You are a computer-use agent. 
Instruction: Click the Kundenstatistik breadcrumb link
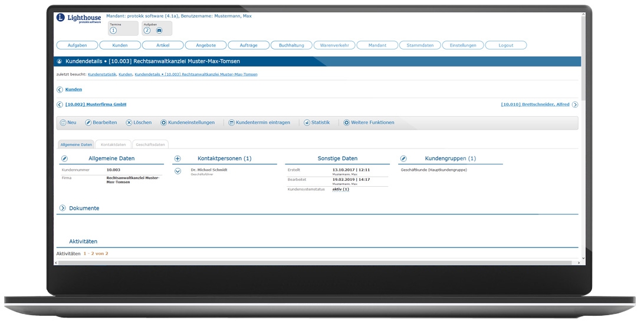pos(102,74)
